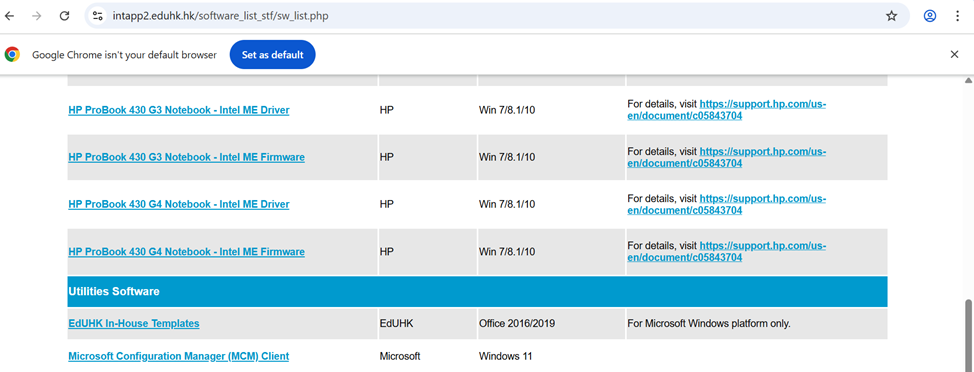Reload the current page
The image size is (974, 372).
pos(64,16)
